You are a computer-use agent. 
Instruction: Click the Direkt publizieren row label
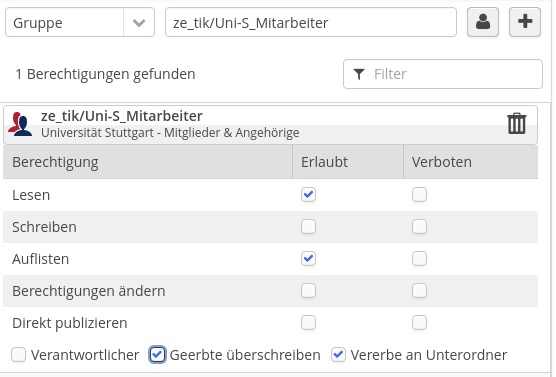(70, 323)
